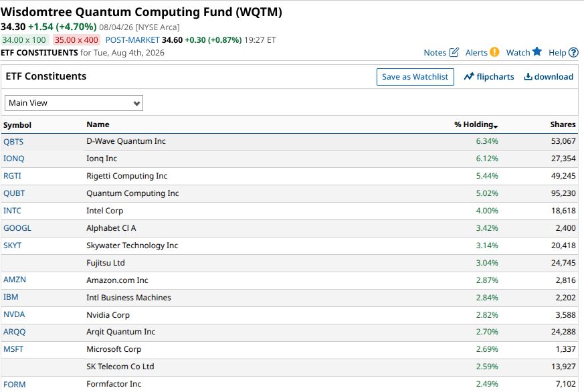Sort by Name column header
Screen dimensions: 584x392
pyautogui.click(x=98, y=124)
